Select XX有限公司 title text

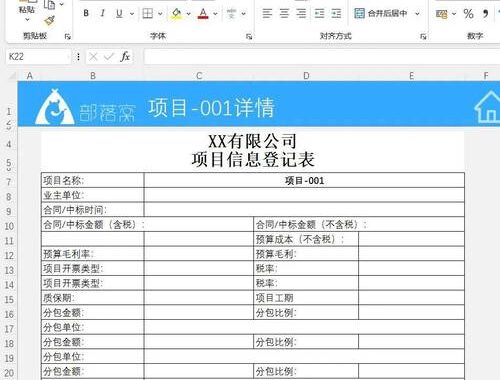(x=252, y=141)
